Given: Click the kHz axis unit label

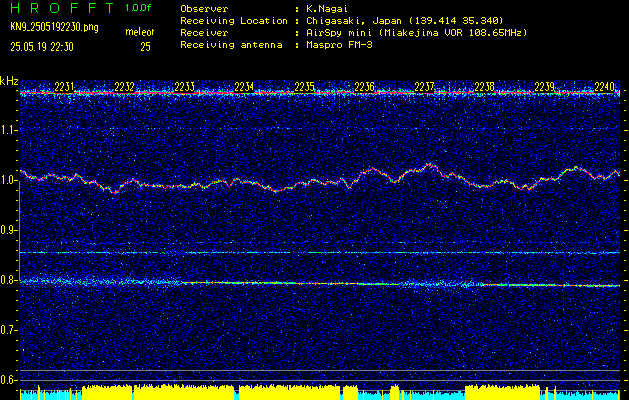Looking at the screenshot, I should point(9,81).
